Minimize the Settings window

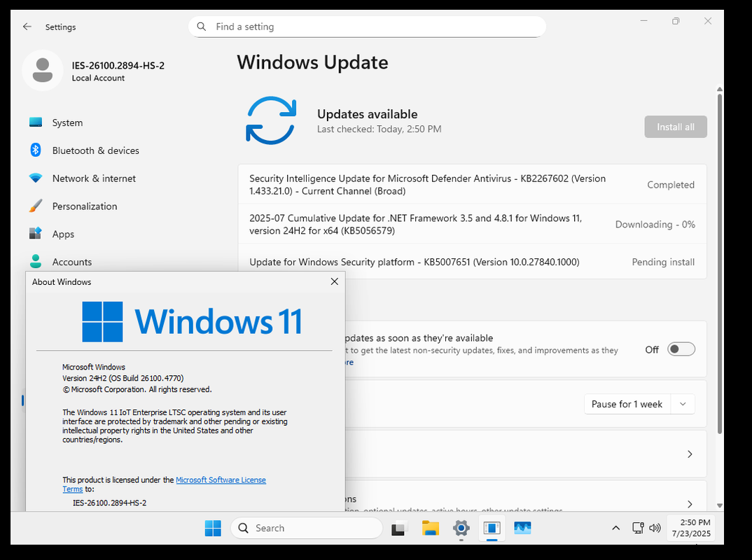[x=643, y=21]
